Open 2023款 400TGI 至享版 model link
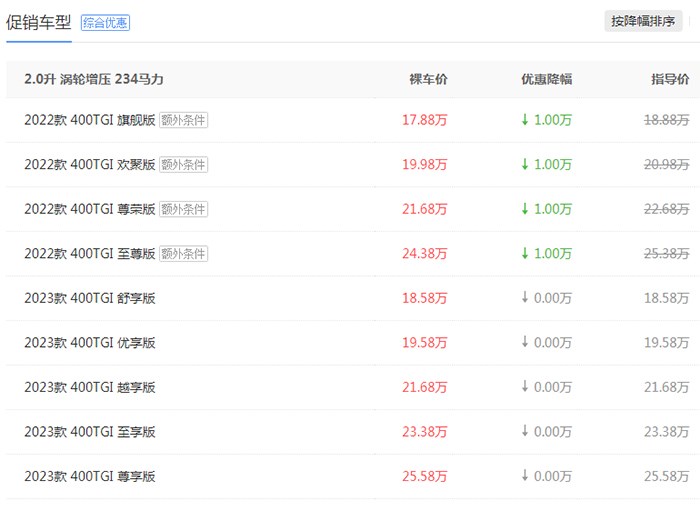The image size is (700, 511). point(90,432)
